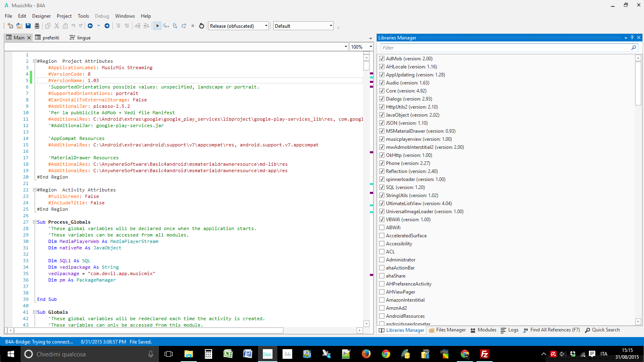
Task: Open the File menu
Action: (x=8, y=16)
